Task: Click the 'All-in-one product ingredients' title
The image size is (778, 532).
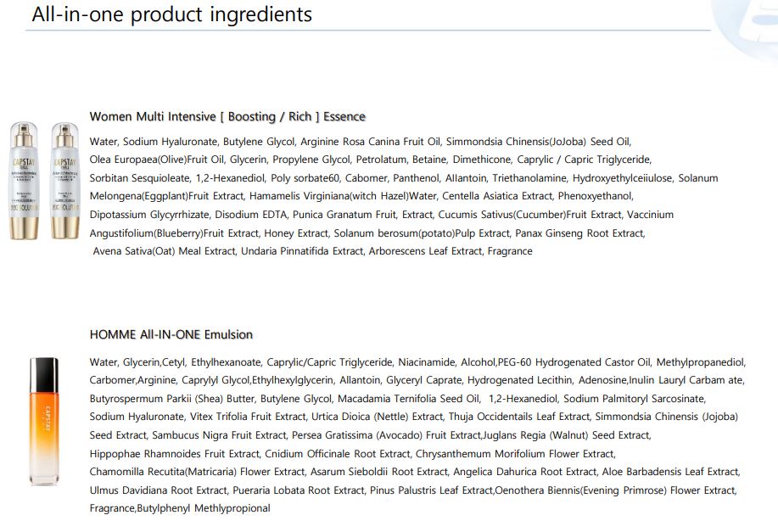Action: pyautogui.click(x=171, y=14)
